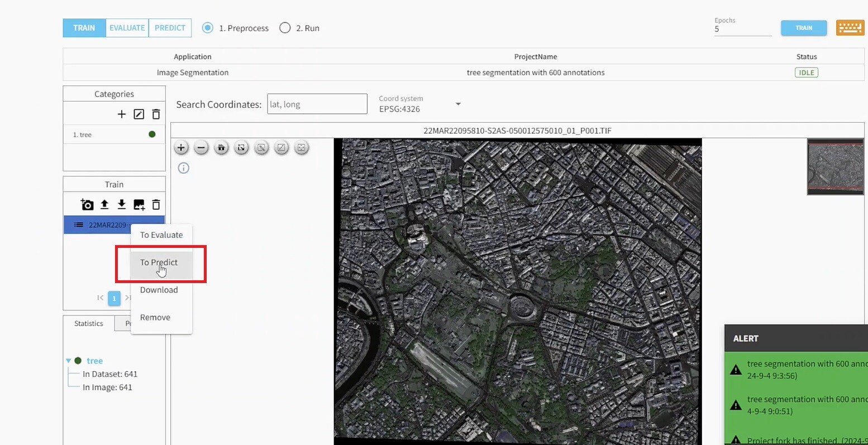Edit the selected category using the pencil icon
The image size is (868, 445).
click(x=139, y=114)
